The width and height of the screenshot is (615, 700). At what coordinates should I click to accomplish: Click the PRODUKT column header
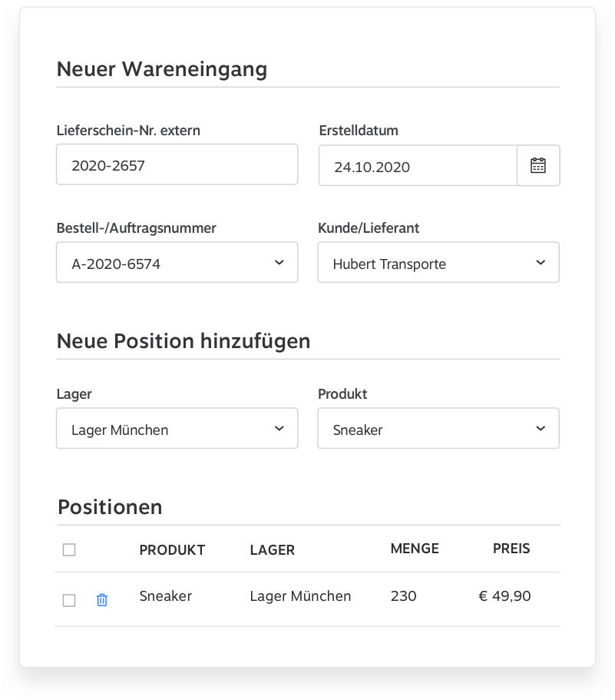point(172,550)
